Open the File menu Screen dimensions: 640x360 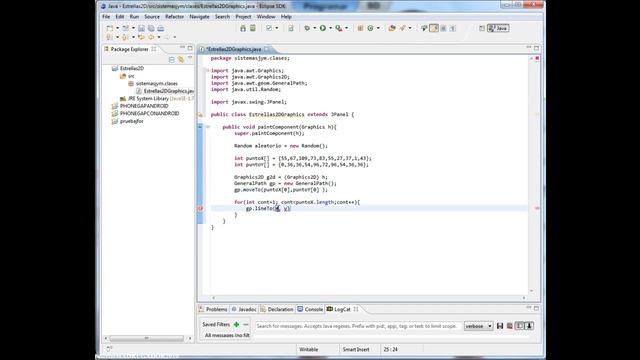pyautogui.click(x=106, y=17)
